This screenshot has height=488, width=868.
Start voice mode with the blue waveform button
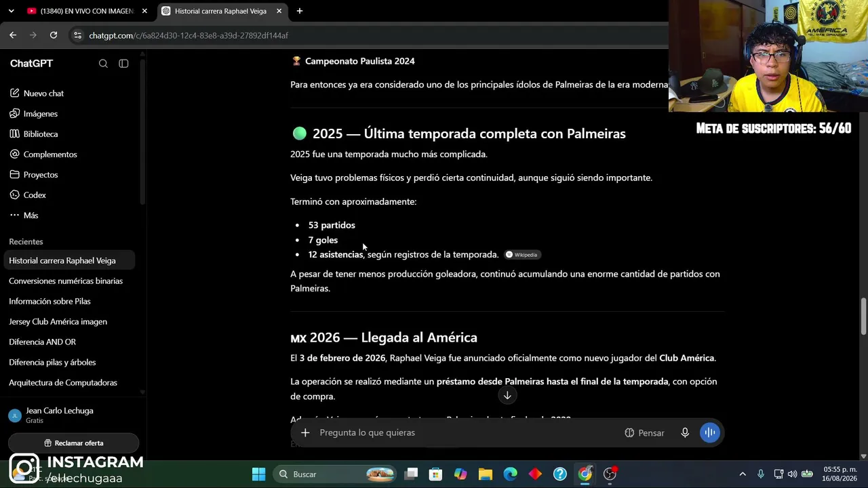coord(710,433)
